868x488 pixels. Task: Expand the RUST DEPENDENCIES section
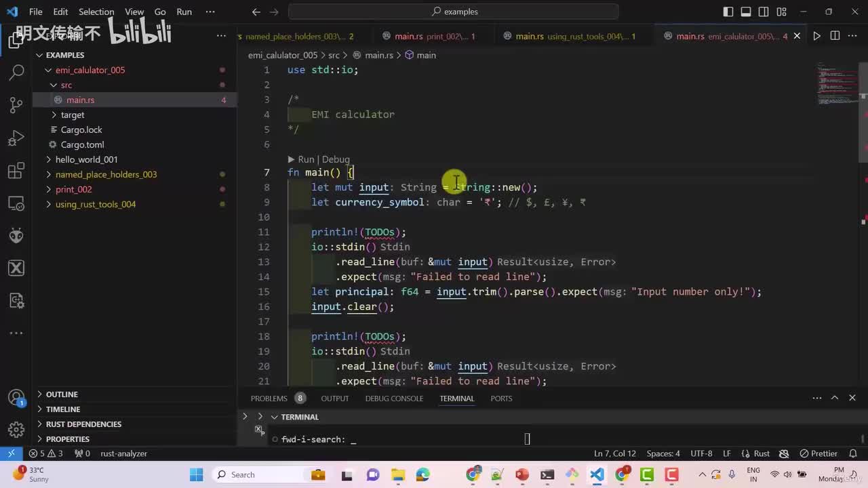coord(83,424)
